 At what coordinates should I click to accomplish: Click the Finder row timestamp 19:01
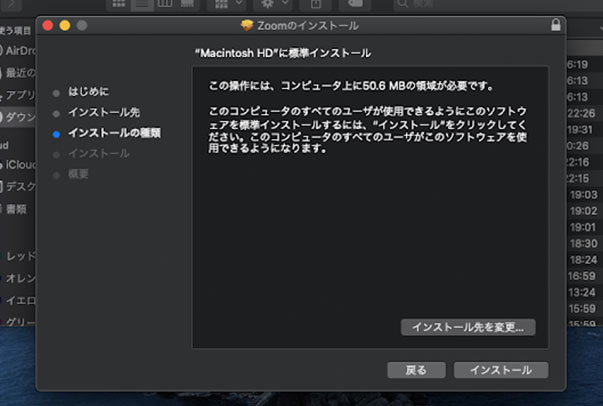[583, 227]
